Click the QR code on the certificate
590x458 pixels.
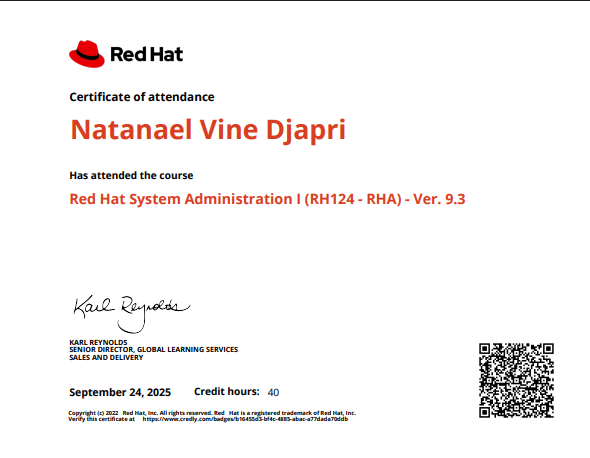pyautogui.click(x=516, y=380)
